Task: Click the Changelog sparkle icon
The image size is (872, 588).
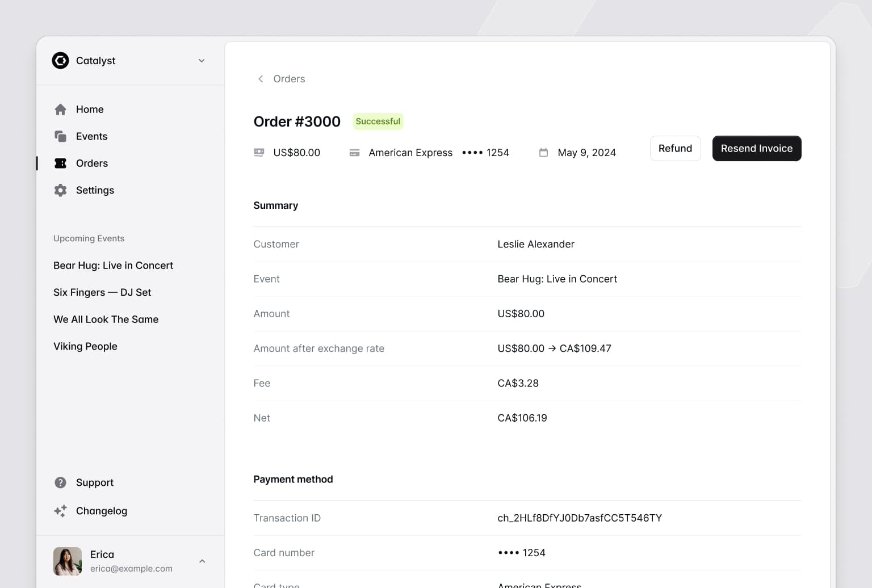Action: (60, 511)
